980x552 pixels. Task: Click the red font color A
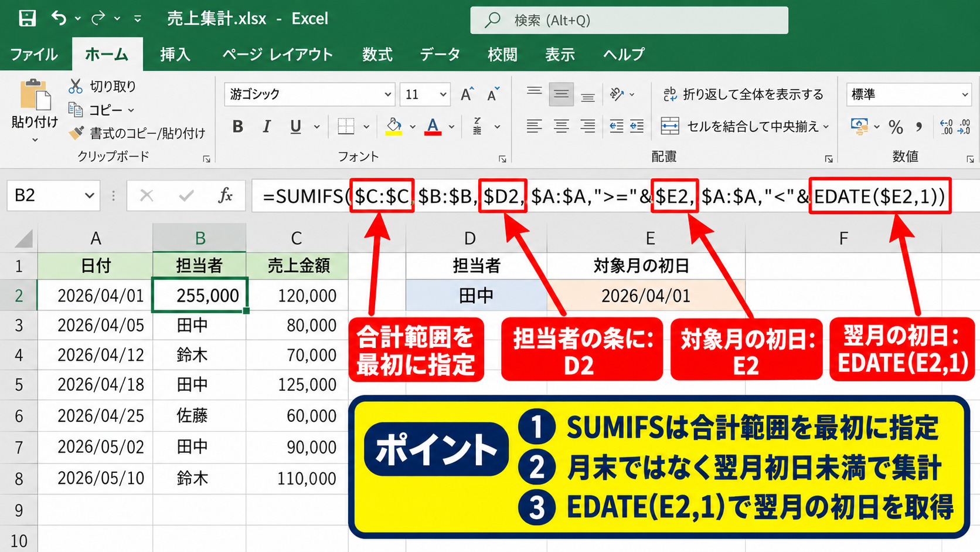pos(433,126)
